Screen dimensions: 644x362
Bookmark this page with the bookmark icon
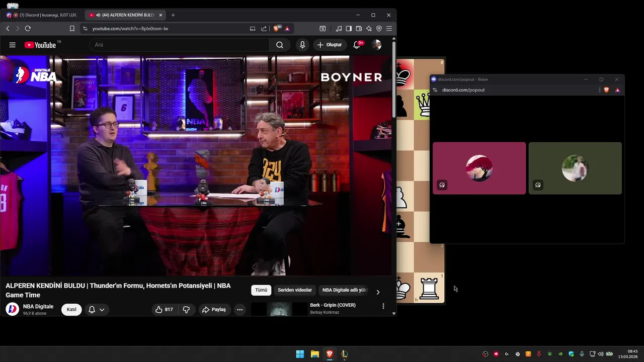click(x=72, y=29)
